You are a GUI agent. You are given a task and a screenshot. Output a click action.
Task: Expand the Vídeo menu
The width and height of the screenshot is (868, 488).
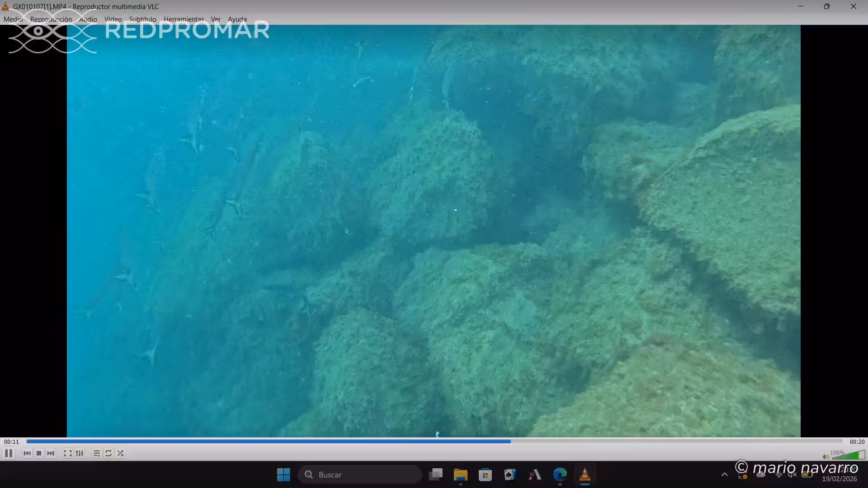[x=113, y=19]
